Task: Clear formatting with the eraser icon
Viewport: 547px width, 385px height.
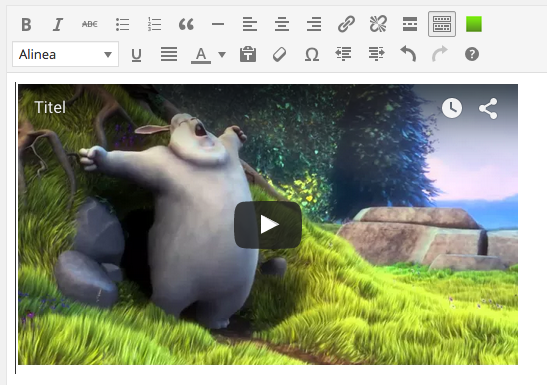Action: point(280,54)
